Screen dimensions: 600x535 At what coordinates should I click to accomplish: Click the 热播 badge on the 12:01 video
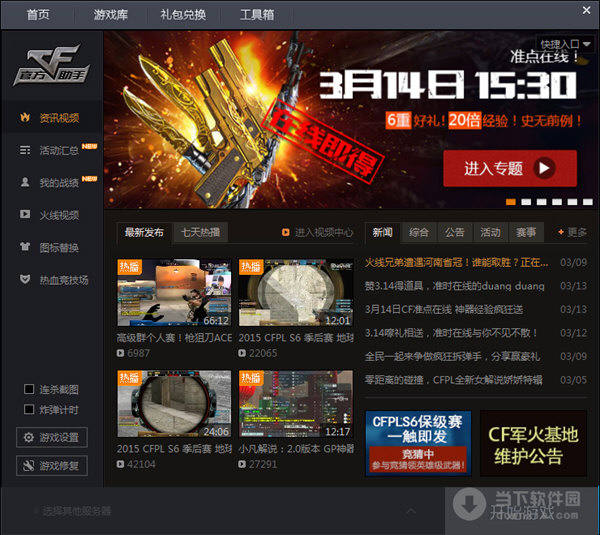point(251,267)
